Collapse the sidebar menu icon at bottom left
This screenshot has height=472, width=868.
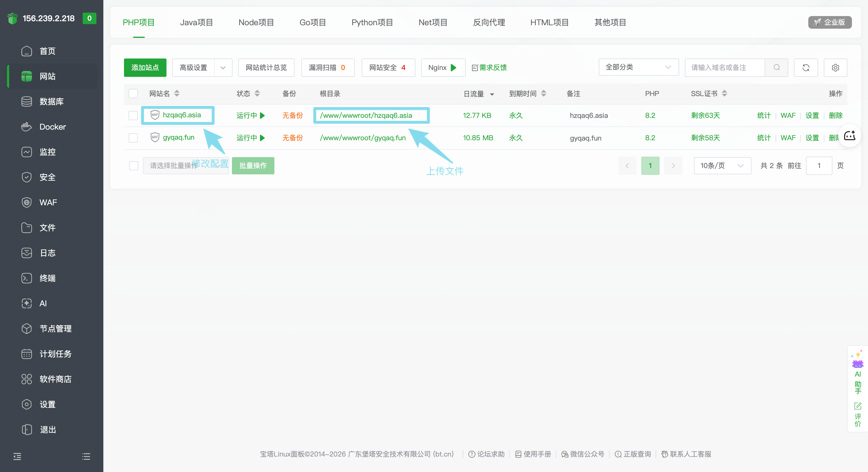click(17, 457)
